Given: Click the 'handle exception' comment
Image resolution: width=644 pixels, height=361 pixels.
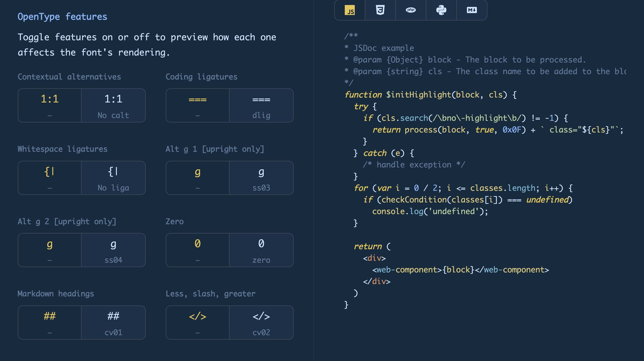Looking at the screenshot, I should tap(414, 165).
